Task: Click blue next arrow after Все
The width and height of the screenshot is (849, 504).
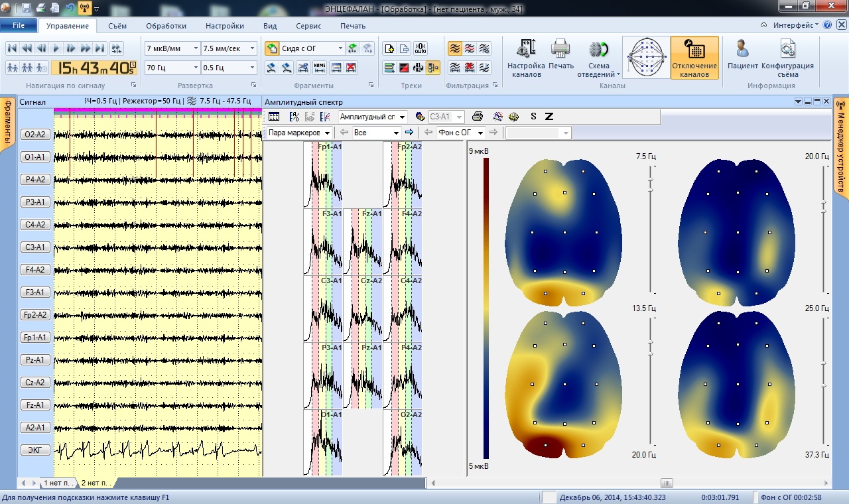Action: point(409,133)
